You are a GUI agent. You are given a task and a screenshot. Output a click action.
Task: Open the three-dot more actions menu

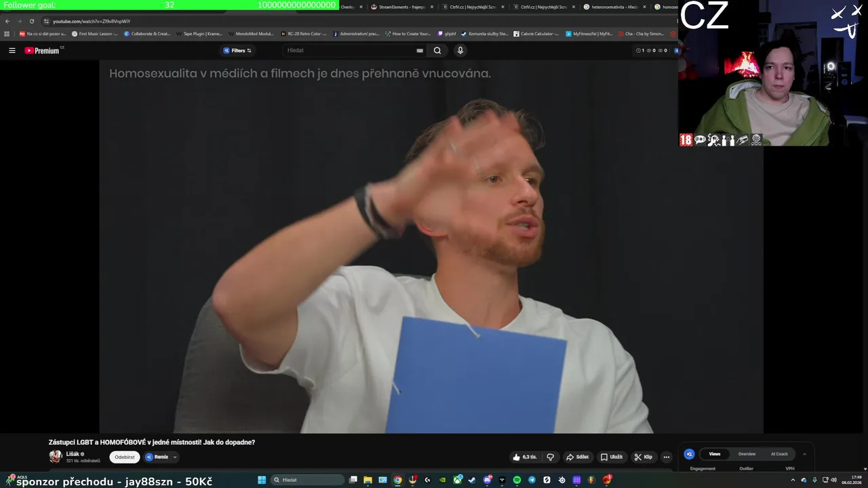click(x=667, y=457)
